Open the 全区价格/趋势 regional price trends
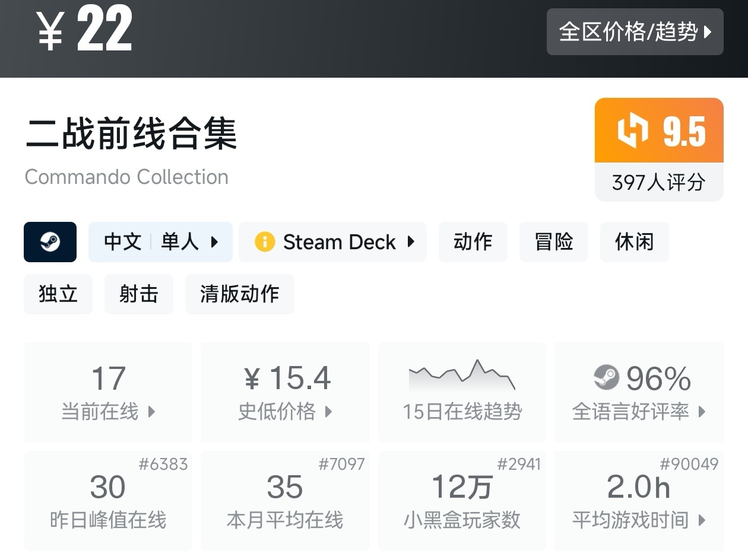The width and height of the screenshot is (748, 560). [635, 32]
